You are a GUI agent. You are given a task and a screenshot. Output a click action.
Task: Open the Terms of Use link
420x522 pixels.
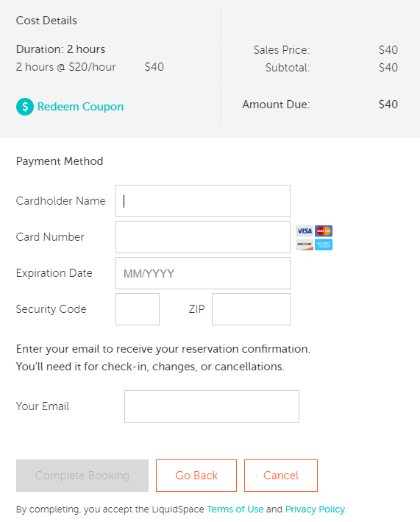pos(235,509)
